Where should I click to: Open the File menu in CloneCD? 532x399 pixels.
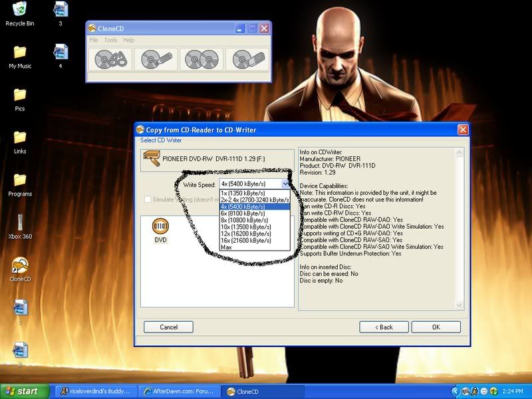94,40
